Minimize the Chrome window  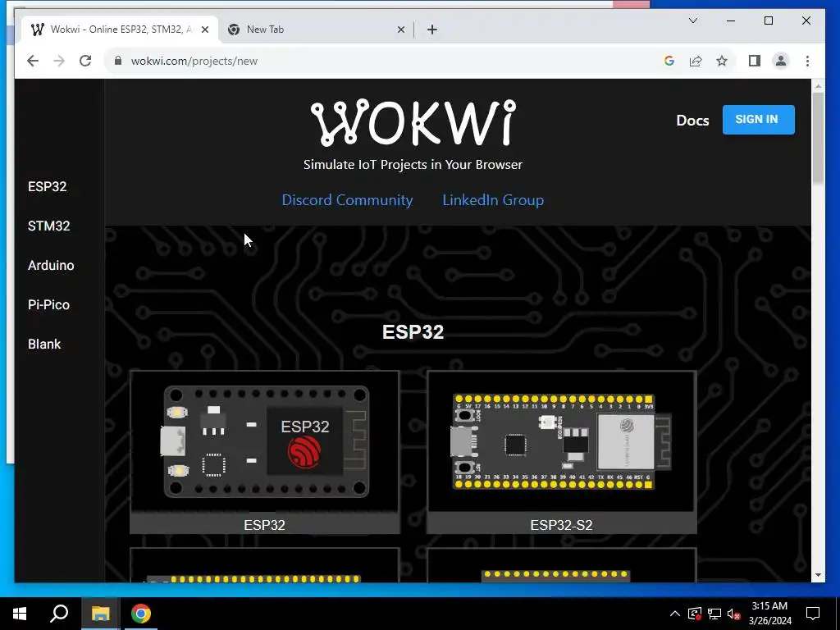pos(731,21)
